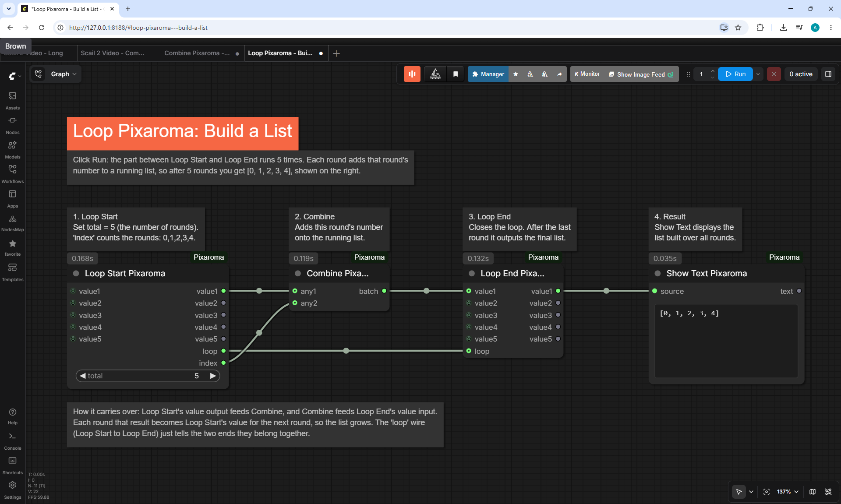Switch to the Combine Pixaroma workflow tab
The width and height of the screenshot is (841, 504).
click(202, 53)
